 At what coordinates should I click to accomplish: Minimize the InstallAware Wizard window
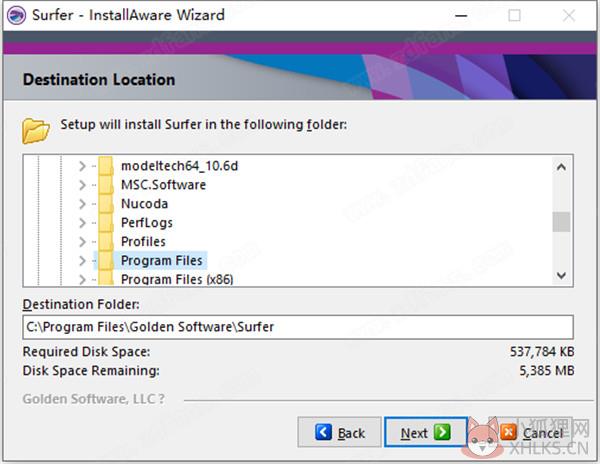click(x=461, y=16)
